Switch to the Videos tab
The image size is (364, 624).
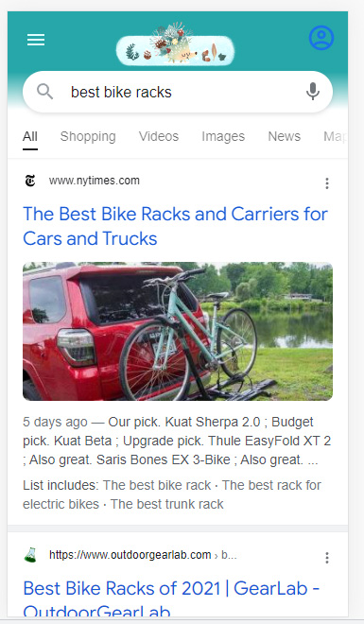click(159, 136)
